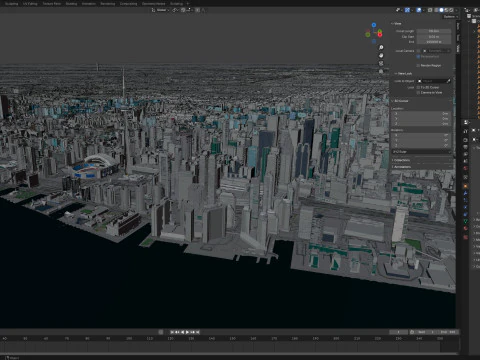Open Object properties orange square icon

[x=465, y=186]
